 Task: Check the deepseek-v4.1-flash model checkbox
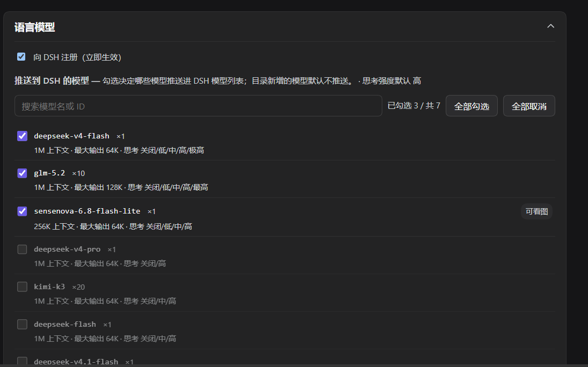tap(22, 362)
